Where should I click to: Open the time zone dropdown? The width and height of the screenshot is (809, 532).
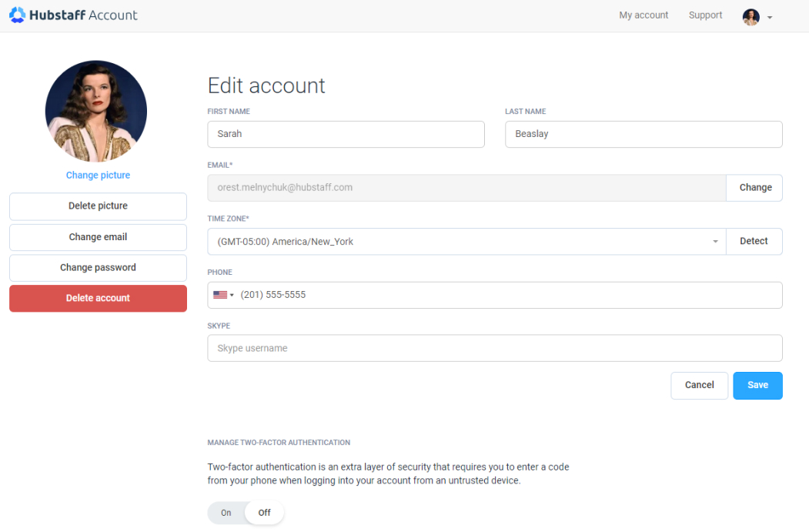click(x=466, y=242)
